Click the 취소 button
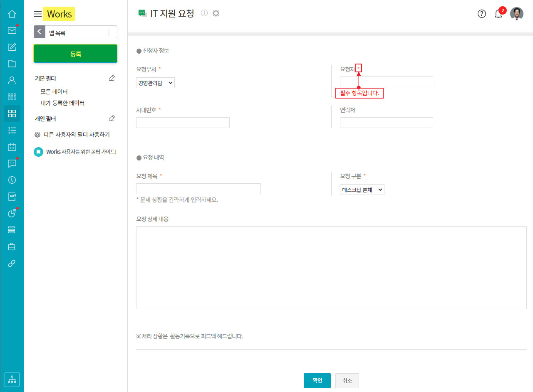Image resolution: width=533 pixels, height=392 pixels. tap(347, 380)
